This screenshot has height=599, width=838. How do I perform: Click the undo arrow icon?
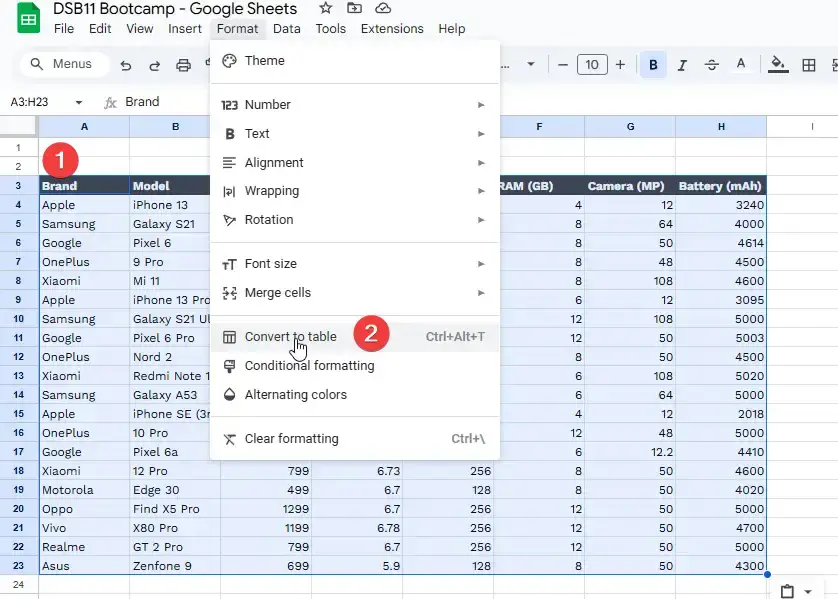126,65
